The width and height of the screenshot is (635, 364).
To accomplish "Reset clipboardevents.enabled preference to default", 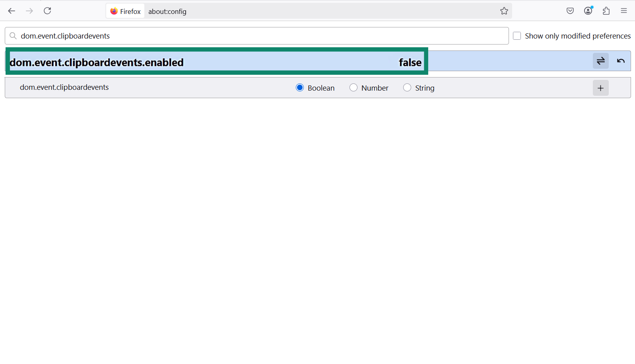I will pos(620,61).
